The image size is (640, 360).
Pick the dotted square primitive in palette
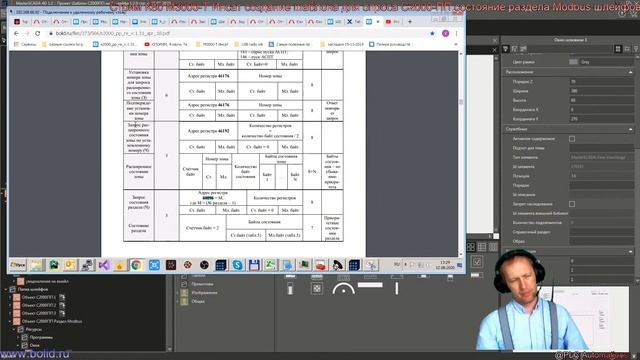point(317,289)
